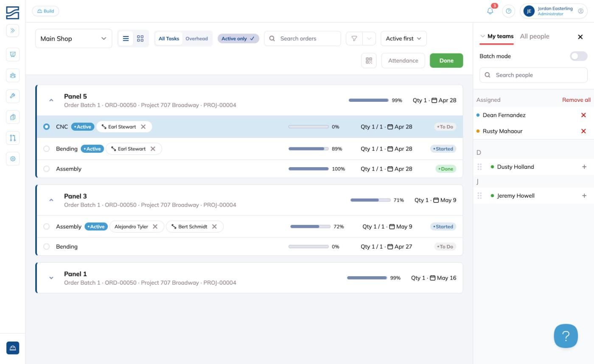Click the Bending 89% progress bar

[x=308, y=149]
